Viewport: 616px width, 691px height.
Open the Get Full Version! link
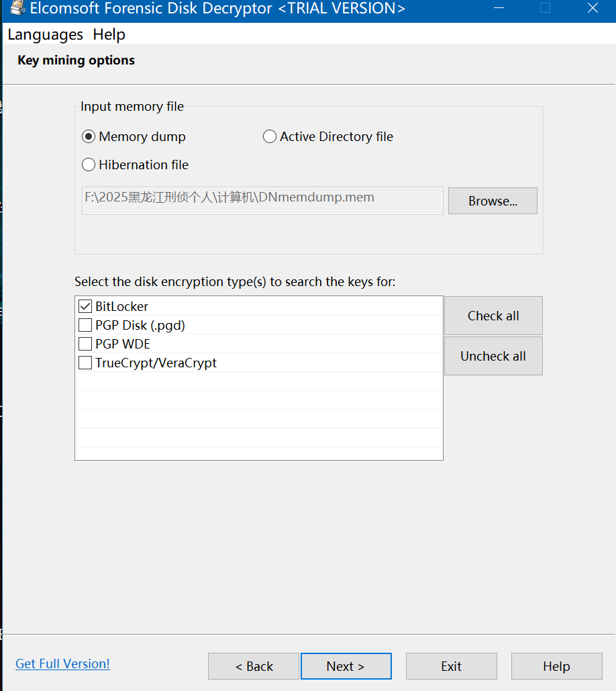(x=62, y=663)
